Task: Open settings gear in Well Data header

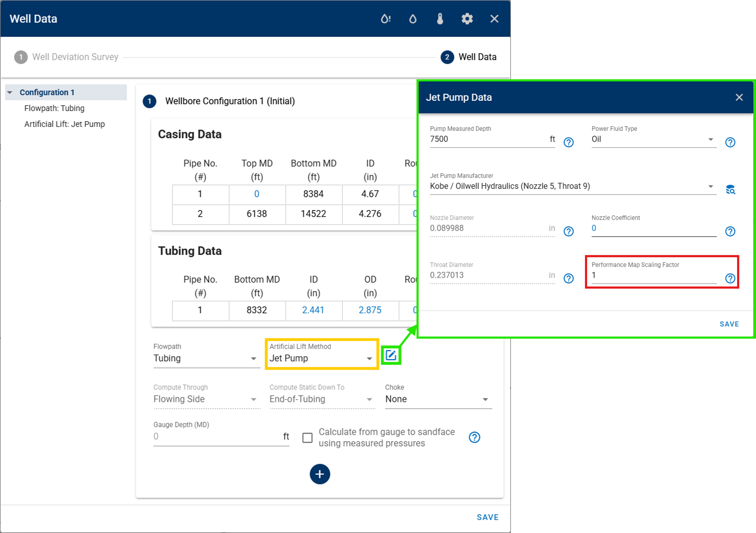Action: tap(467, 19)
